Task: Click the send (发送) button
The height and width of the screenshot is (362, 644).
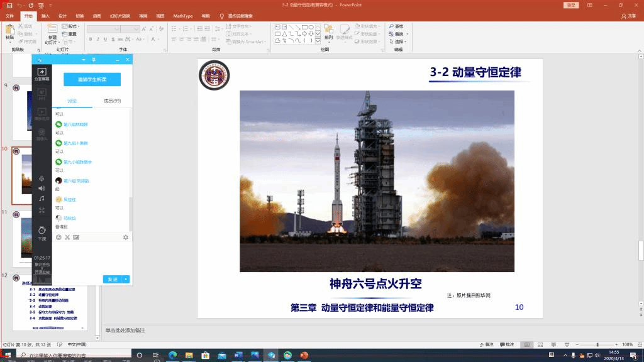Action: tap(112, 279)
